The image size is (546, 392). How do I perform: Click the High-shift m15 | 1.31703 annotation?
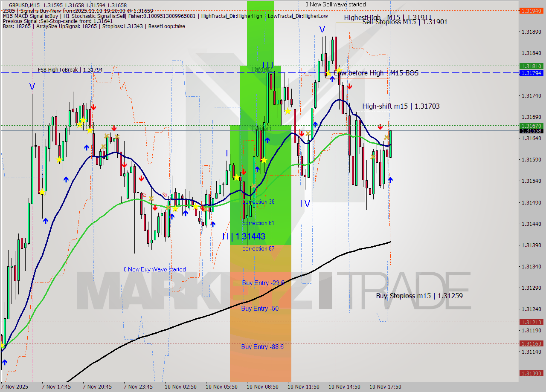400,107
